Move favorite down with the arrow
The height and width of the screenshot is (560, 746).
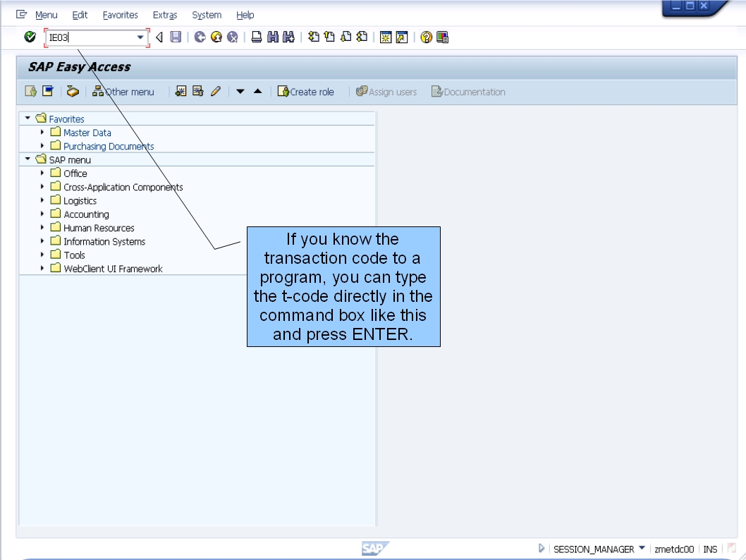coord(240,92)
